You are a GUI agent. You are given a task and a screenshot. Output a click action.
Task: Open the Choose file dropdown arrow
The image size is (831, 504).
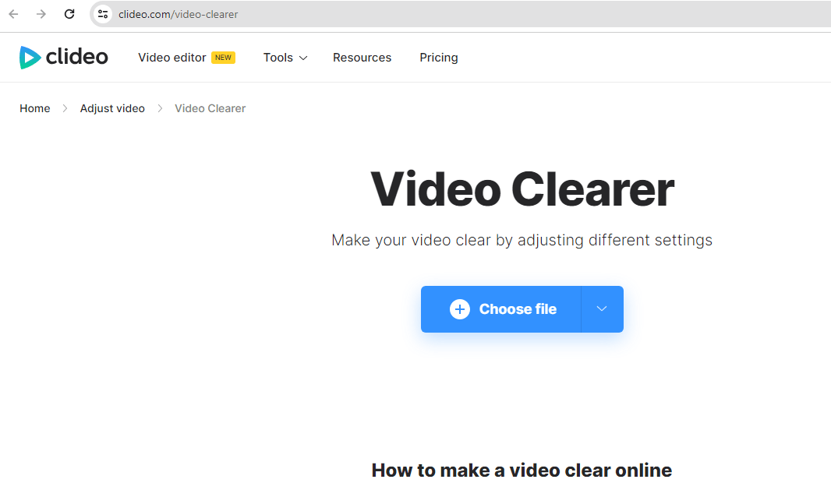point(601,309)
